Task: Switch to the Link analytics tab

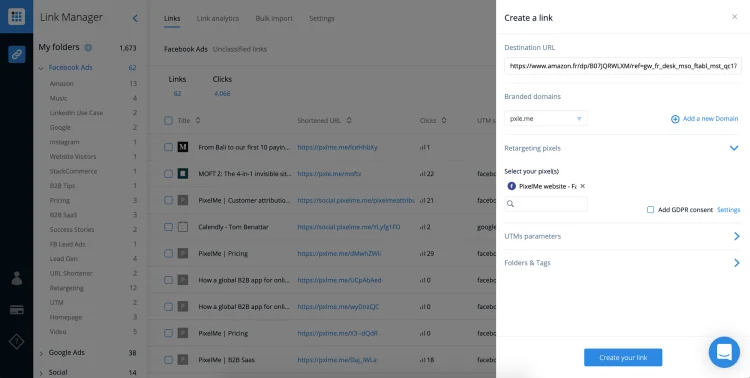Action: tap(218, 19)
